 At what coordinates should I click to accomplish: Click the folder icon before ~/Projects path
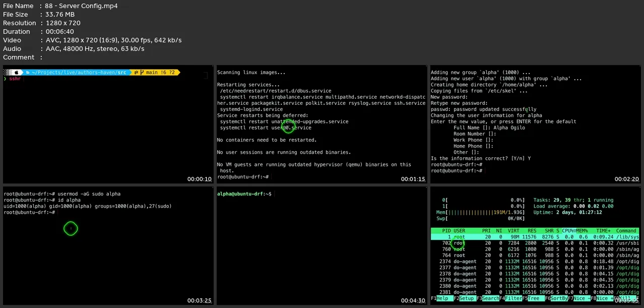pos(28,73)
